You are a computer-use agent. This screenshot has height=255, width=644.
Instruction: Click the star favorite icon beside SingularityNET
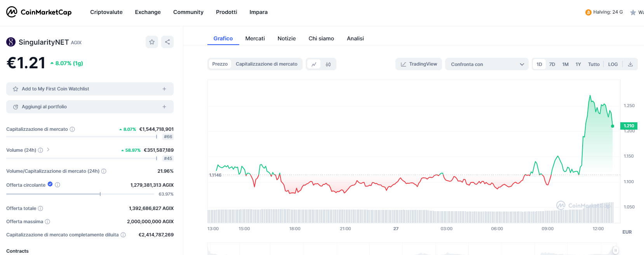[152, 42]
